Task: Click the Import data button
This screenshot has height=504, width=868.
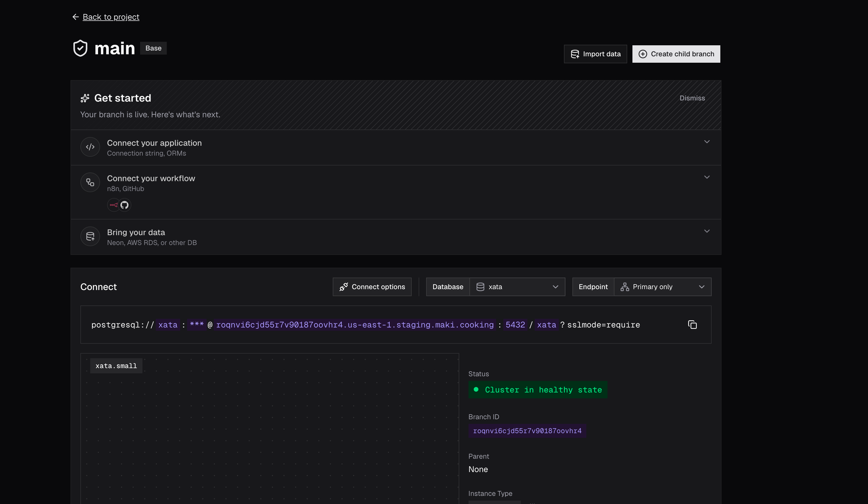Action: pos(595,54)
